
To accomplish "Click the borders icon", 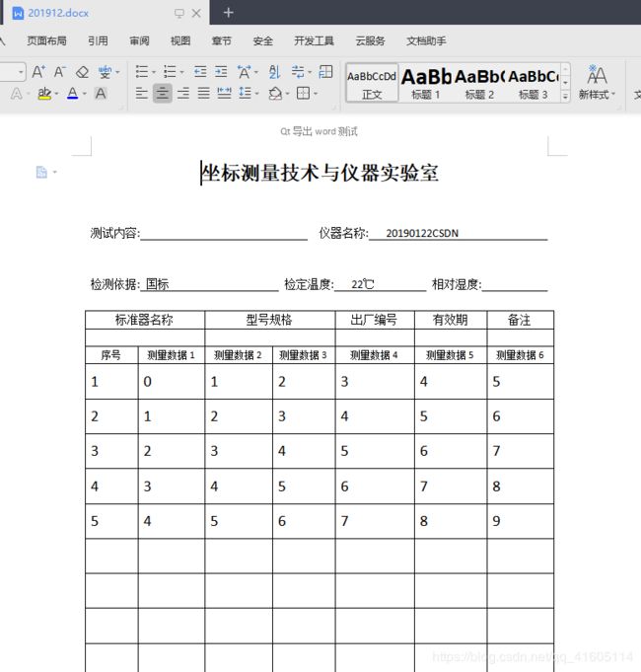I will pos(303,93).
